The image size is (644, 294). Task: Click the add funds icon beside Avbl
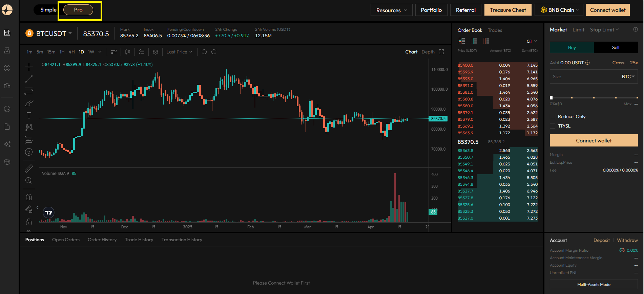click(x=587, y=63)
